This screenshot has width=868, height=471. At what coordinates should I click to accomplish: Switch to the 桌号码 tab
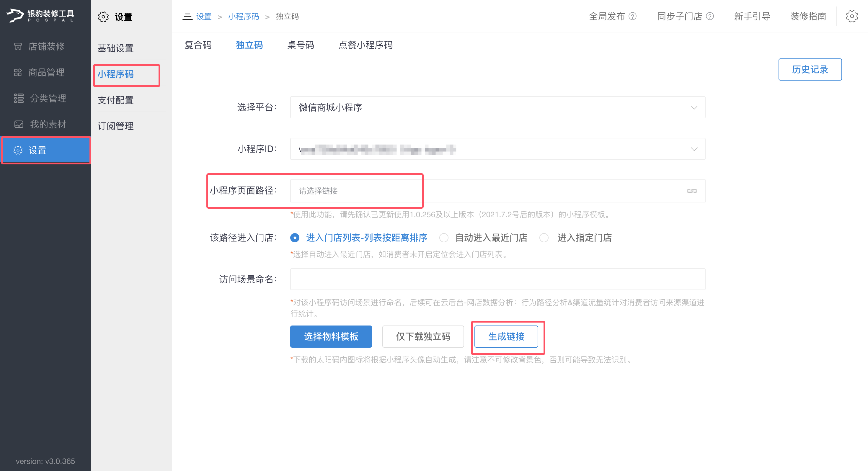(x=301, y=45)
